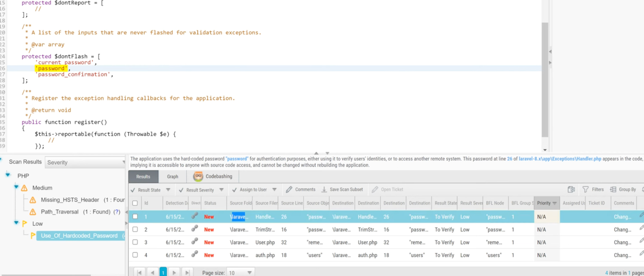Click the edit pencil icon on row 4

641,253
